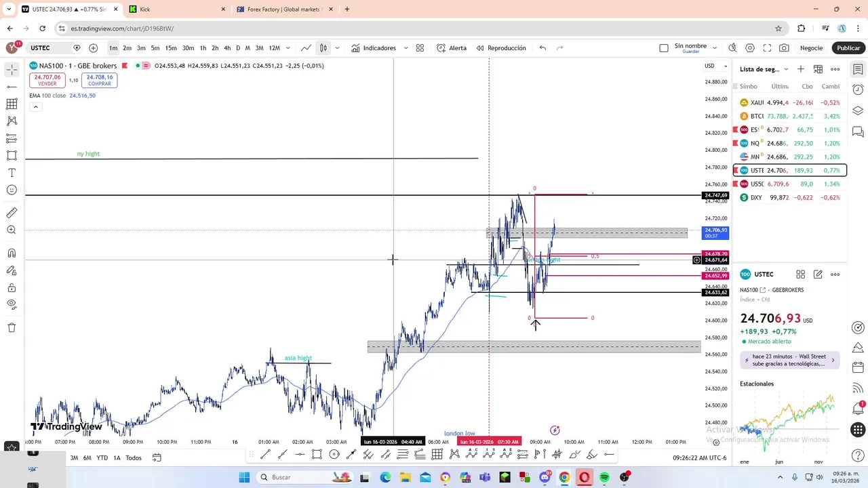
Task: Select the trend line drawing tool
Action: tap(12, 87)
